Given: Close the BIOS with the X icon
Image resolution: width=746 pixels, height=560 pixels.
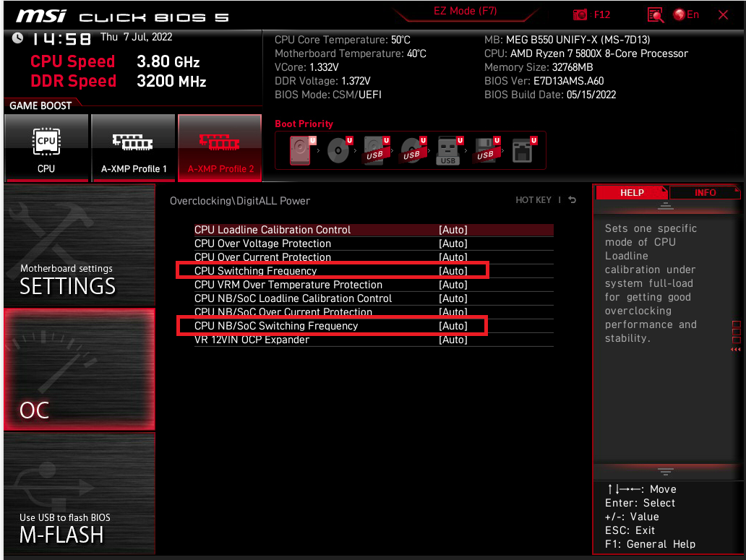Looking at the screenshot, I should pos(723,14).
